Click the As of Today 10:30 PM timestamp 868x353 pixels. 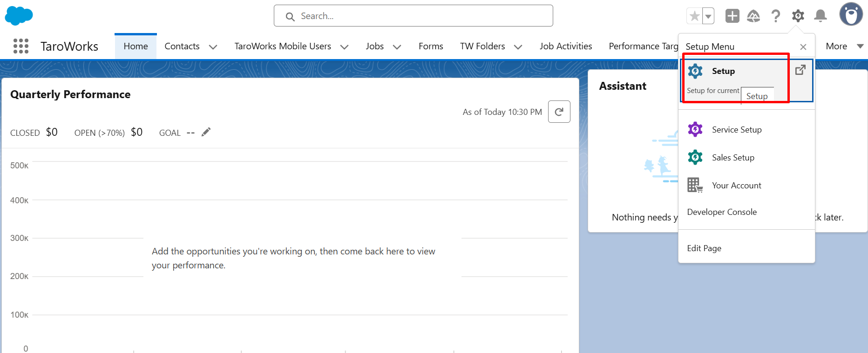(502, 112)
